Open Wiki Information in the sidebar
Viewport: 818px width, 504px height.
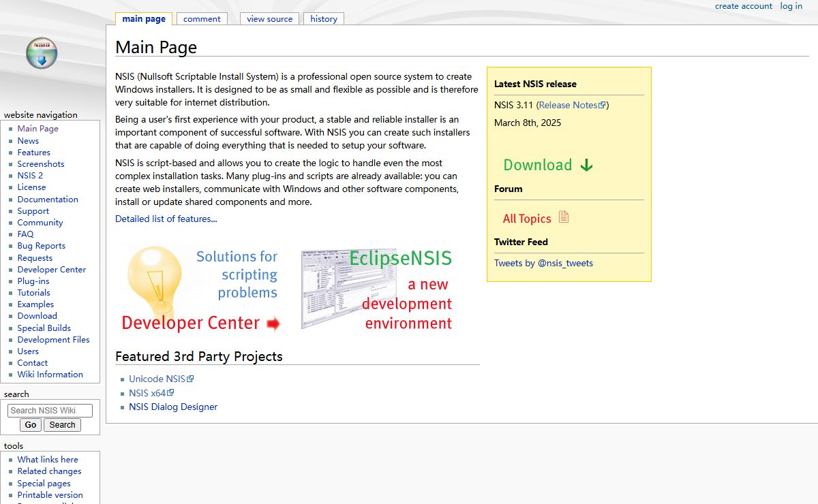coord(50,375)
